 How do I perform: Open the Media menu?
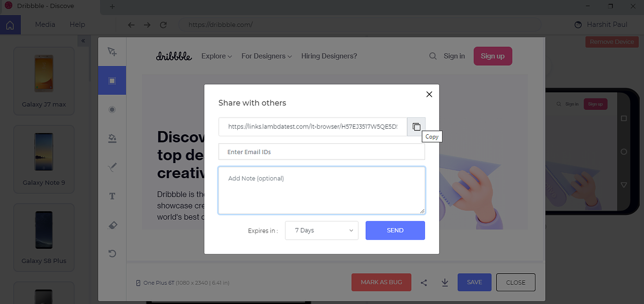45,24
